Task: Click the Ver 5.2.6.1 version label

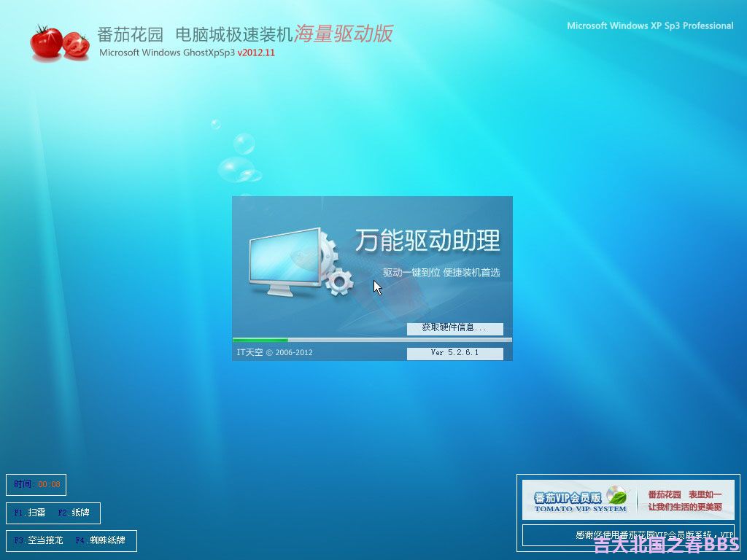Action: [454, 353]
